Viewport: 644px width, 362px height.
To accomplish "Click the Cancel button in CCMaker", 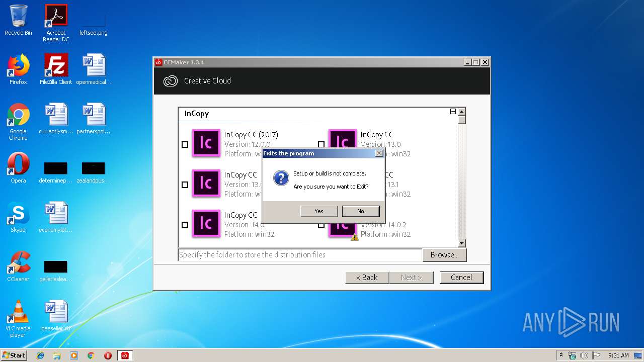I will tap(461, 278).
